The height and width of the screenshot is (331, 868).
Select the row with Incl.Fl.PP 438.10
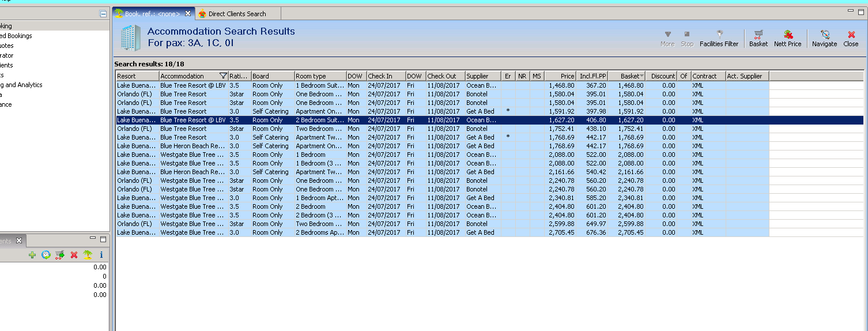tap(442, 129)
